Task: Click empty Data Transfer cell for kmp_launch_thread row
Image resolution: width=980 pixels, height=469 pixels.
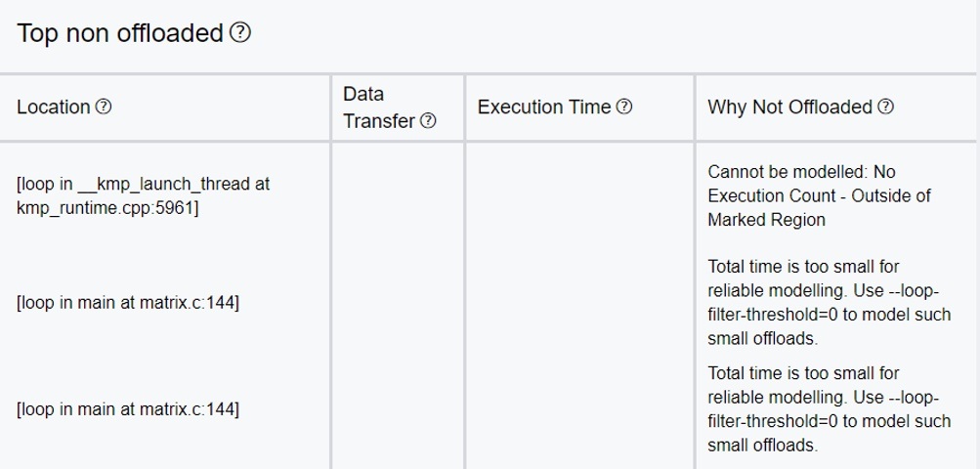Action: point(398,195)
